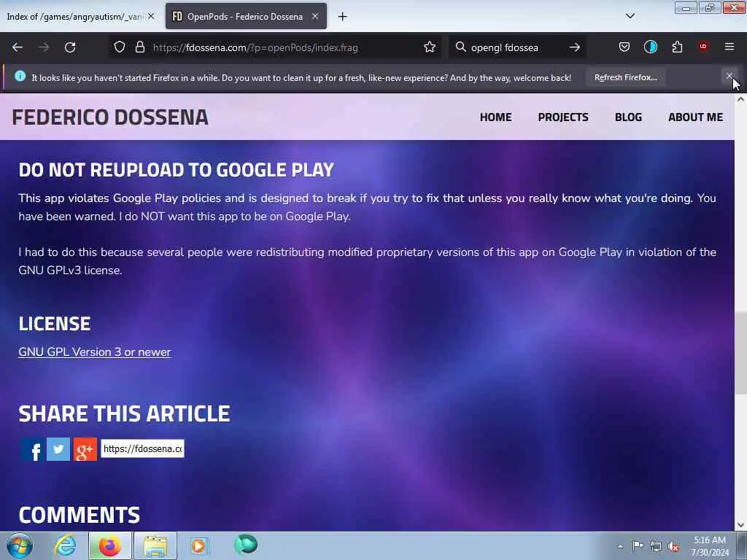This screenshot has height=560, width=747.
Task: Open the ABOUT ME menu item
Action: coord(695,117)
